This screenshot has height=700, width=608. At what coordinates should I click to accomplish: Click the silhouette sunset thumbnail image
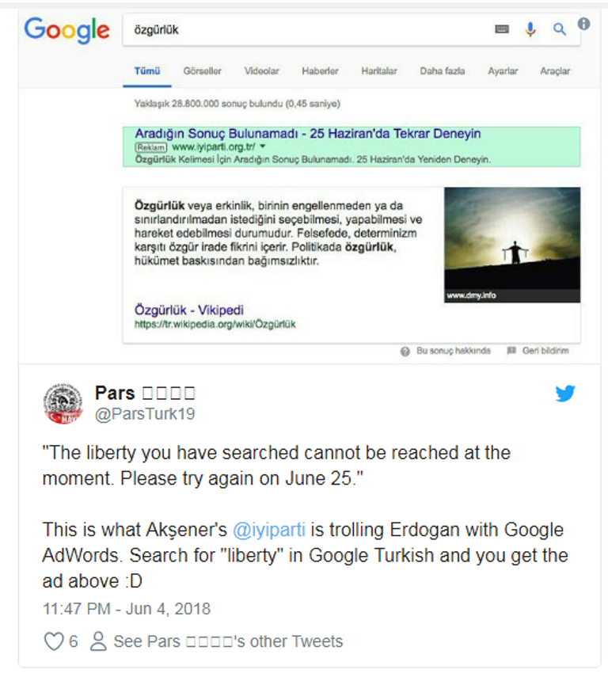(511, 245)
